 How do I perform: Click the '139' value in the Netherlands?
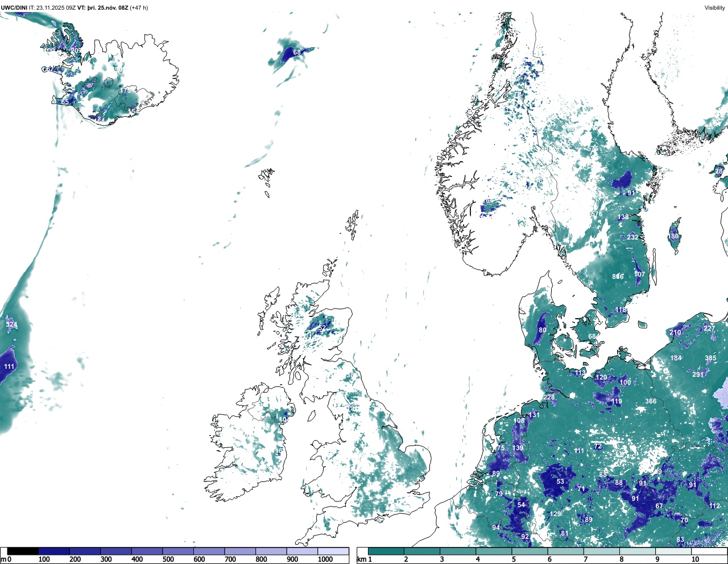[518, 448]
